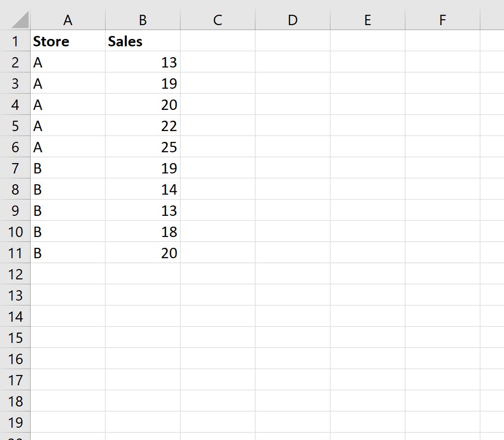Click the cell with value 25
504x440 pixels.
(143, 147)
